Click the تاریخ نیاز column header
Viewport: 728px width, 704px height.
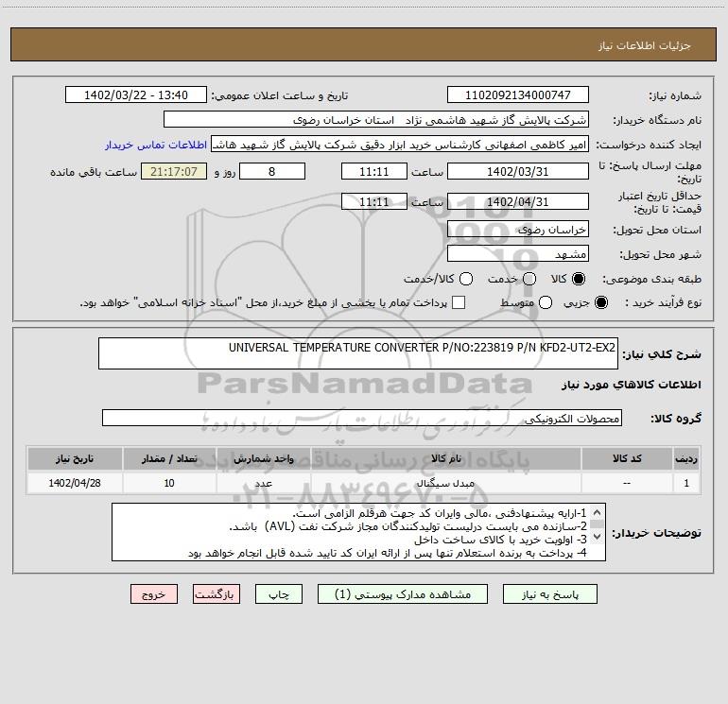tap(75, 458)
